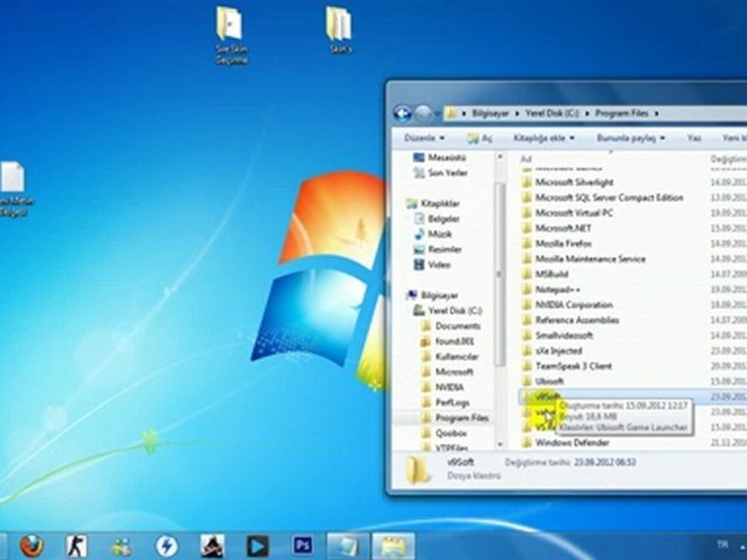
Task: Click Yerel Disk (C:) in the address bar
Action: [552, 114]
